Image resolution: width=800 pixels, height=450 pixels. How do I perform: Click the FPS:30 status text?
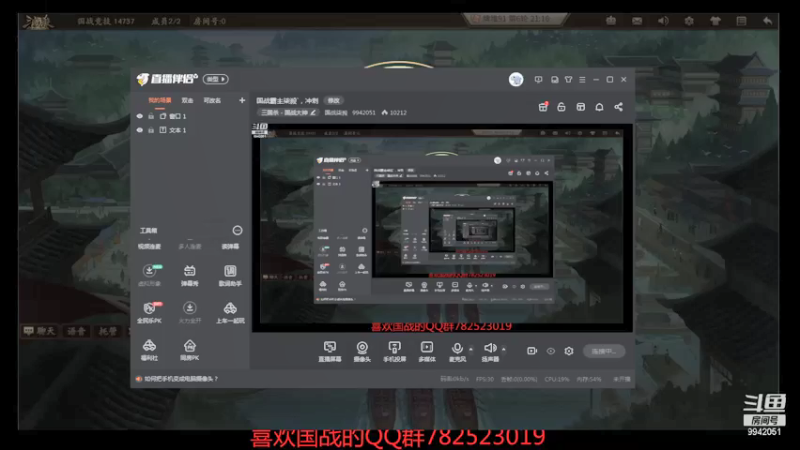tap(485, 379)
